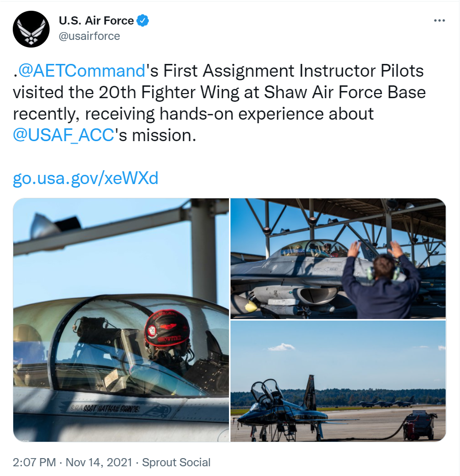Click the U.S. Air Force profile avatar

[31, 29]
